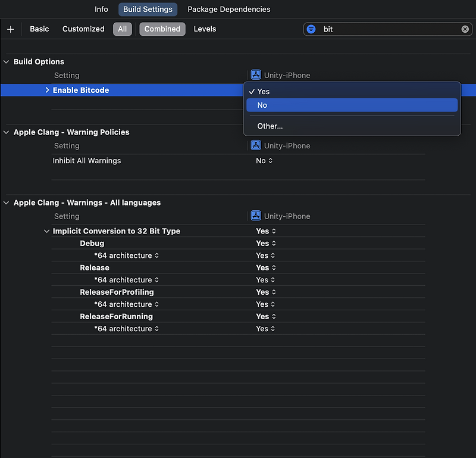476x458 pixels.
Task: Open the Package Dependencies tab
Action: [x=228, y=9]
